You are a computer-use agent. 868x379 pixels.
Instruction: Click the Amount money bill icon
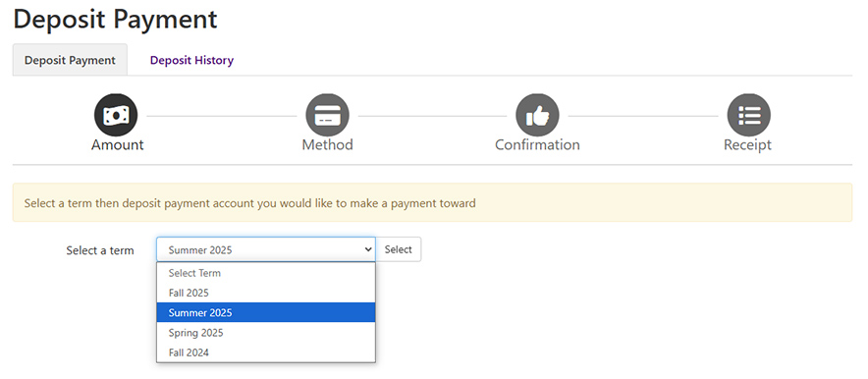116,115
